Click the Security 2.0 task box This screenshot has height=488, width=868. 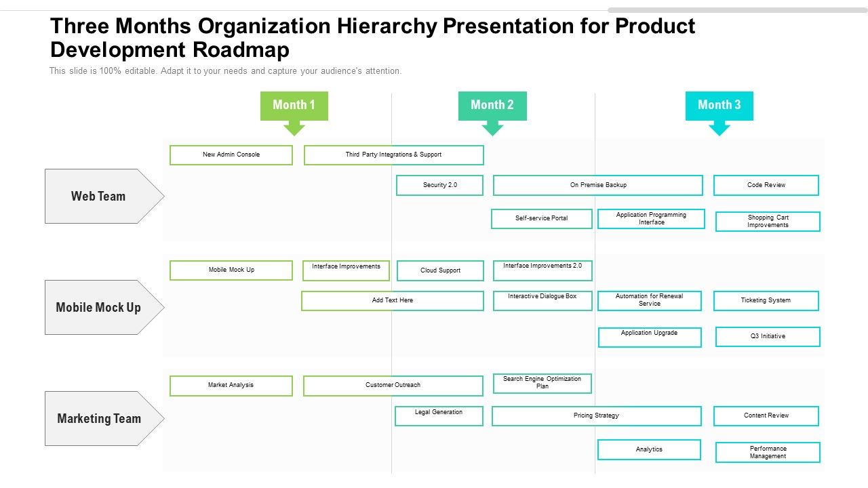pyautogui.click(x=439, y=185)
